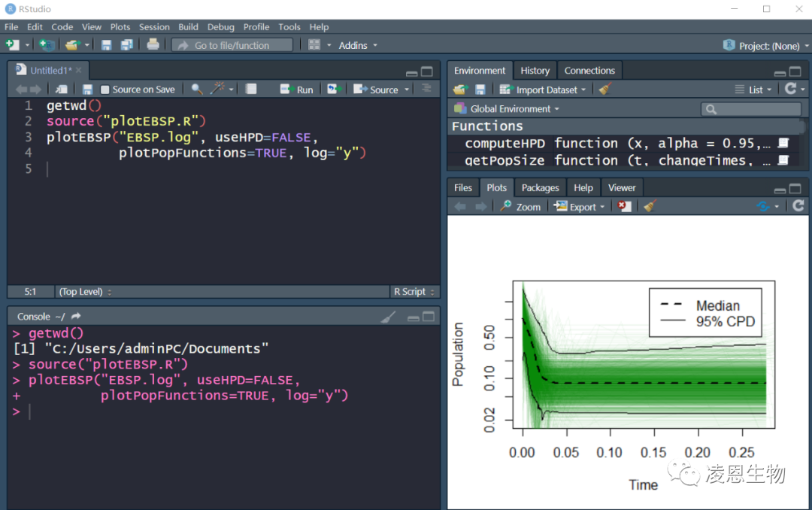Enable the Source on Save checkbox
Viewport: 812px width, 510px height.
(105, 90)
